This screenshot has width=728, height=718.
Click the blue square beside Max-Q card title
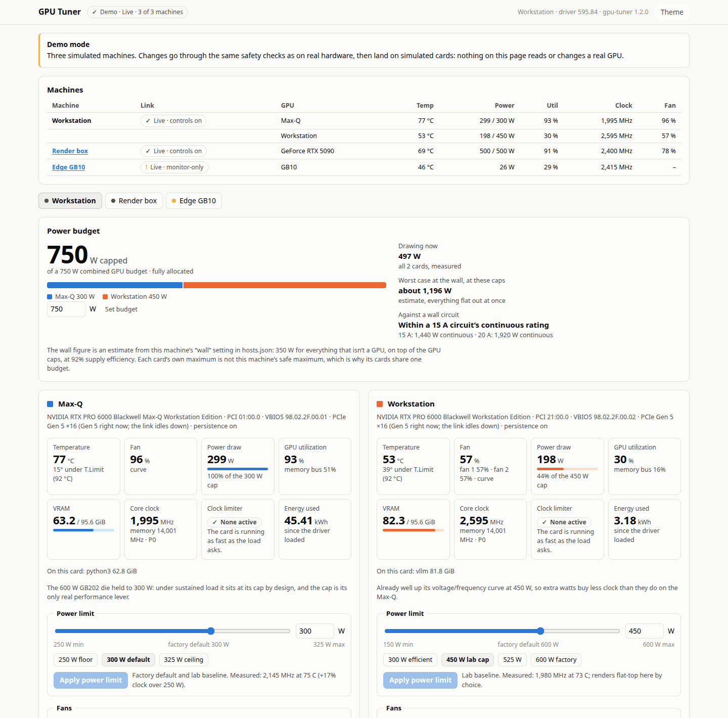(x=50, y=404)
